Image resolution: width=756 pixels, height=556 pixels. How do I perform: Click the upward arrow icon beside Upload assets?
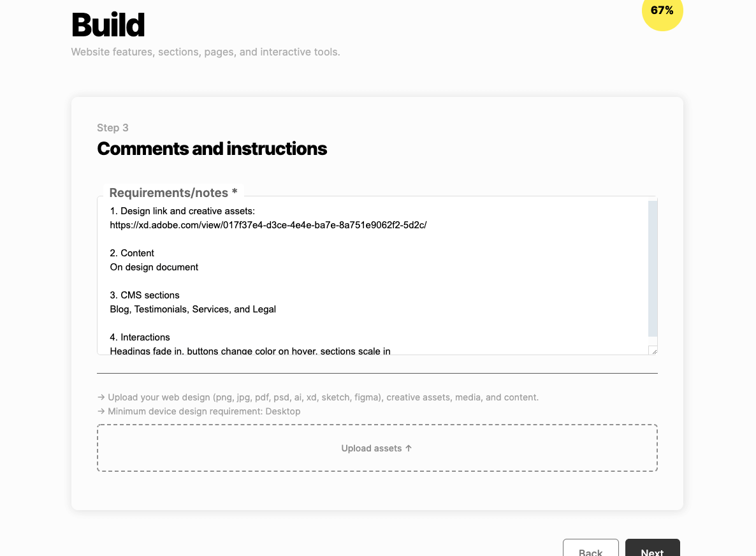(x=409, y=448)
